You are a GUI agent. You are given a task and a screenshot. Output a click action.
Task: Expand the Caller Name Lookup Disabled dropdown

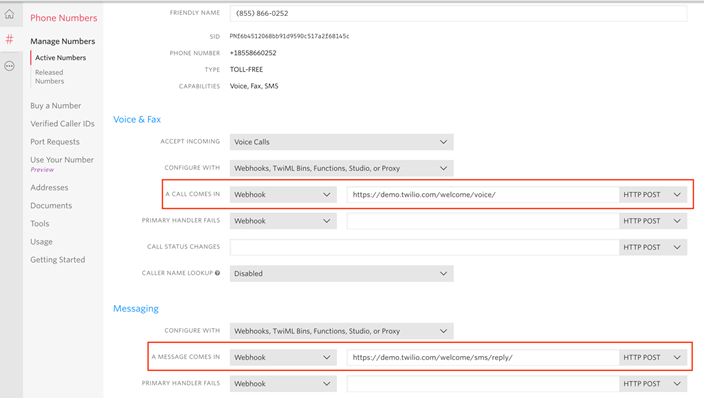(341, 273)
